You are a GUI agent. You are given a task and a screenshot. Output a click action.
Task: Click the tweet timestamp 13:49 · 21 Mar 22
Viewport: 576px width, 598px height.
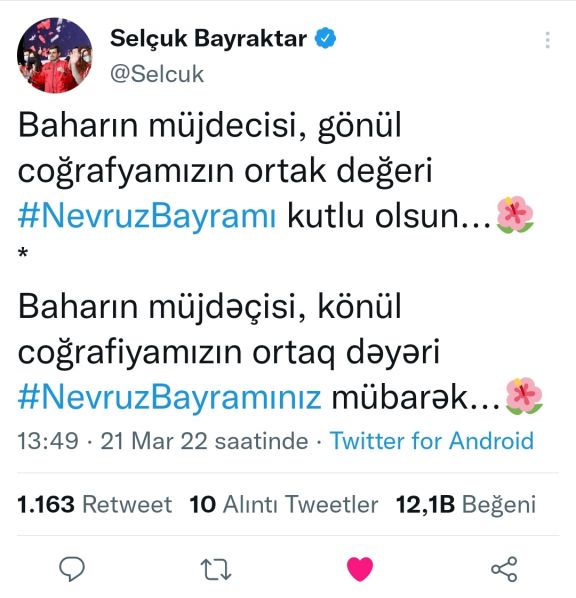163,441
